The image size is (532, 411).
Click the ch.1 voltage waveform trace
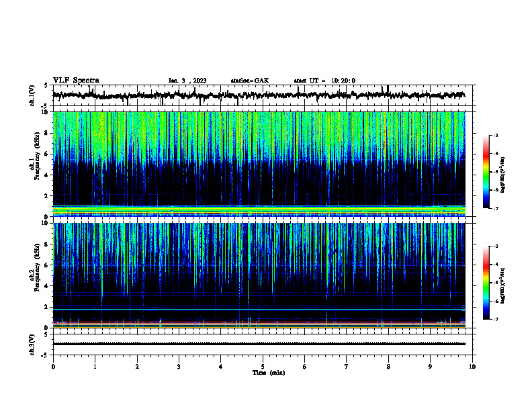[x=259, y=95]
